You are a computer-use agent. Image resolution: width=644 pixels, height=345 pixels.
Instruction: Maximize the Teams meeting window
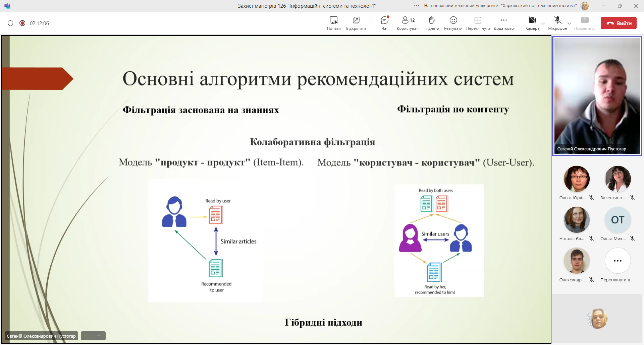point(620,6)
